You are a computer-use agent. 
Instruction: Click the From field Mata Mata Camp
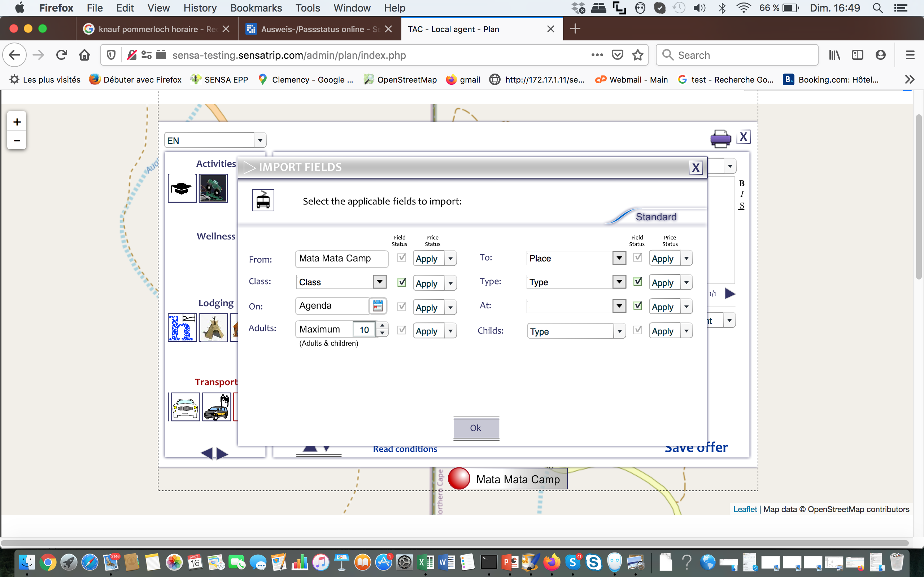click(x=341, y=258)
